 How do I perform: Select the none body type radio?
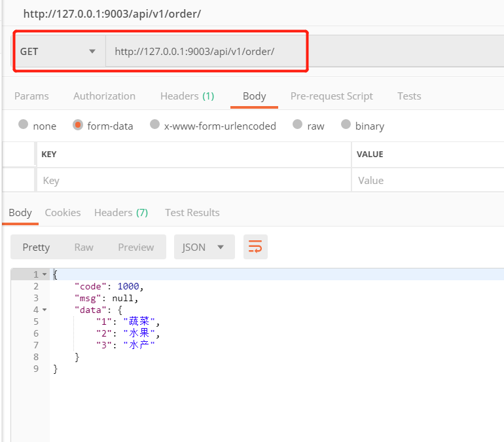[23, 124]
